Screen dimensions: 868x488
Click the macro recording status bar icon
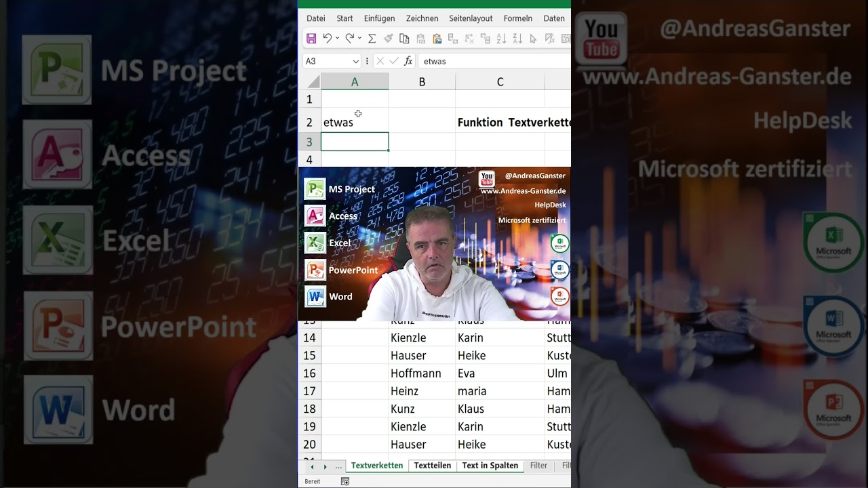345,481
